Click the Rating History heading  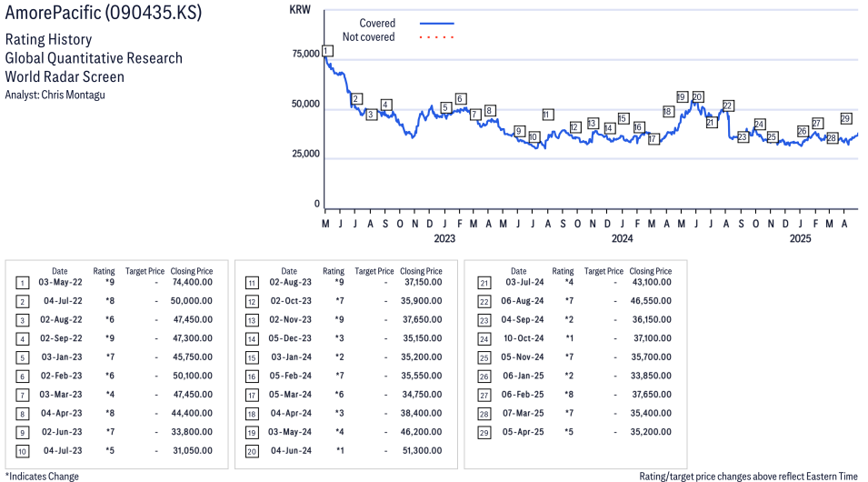click(x=49, y=39)
